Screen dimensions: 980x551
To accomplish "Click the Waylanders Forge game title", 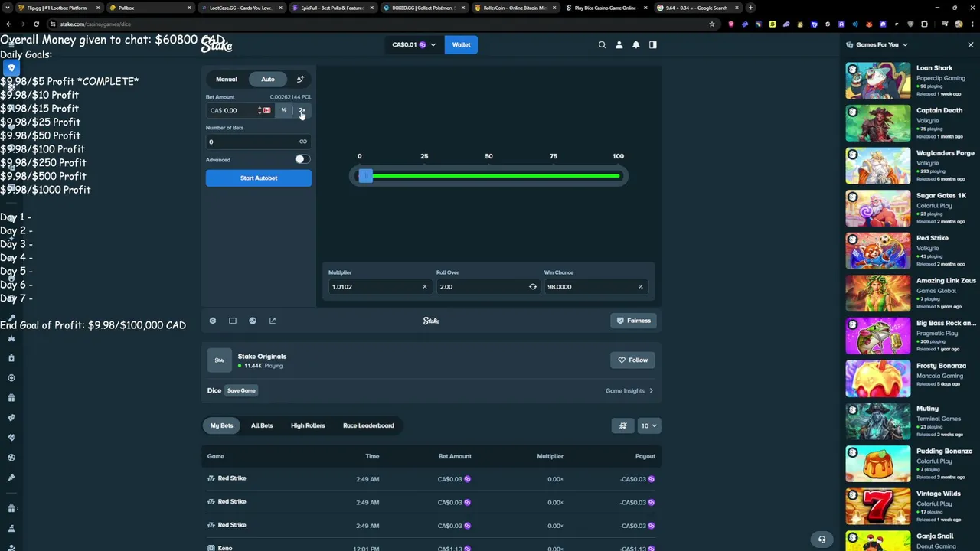I will [945, 153].
